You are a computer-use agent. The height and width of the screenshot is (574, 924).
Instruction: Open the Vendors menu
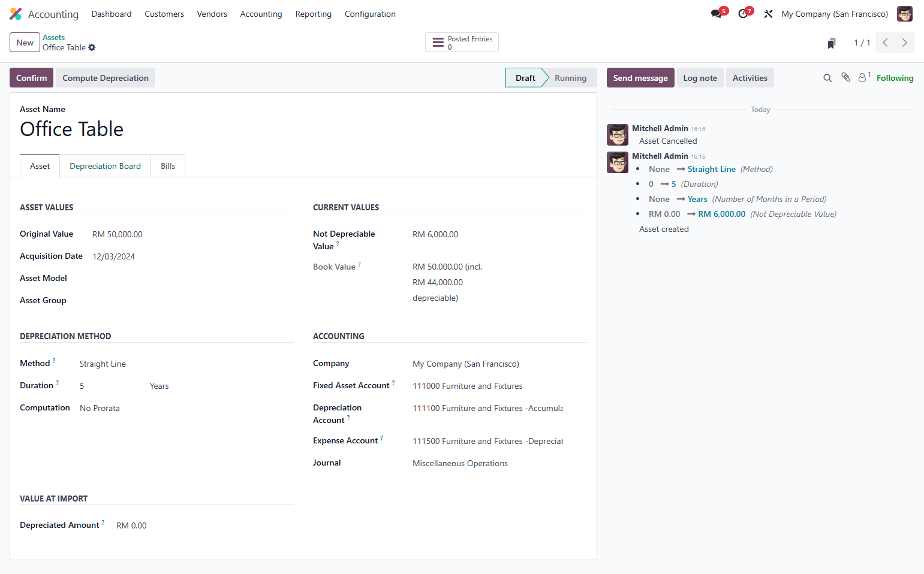click(212, 14)
